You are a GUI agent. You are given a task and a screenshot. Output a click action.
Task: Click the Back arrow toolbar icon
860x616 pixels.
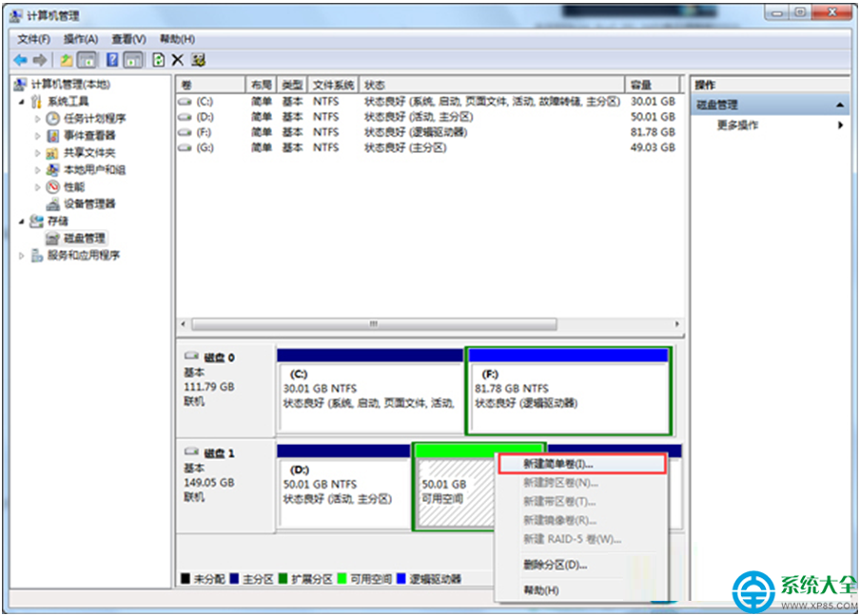20,60
